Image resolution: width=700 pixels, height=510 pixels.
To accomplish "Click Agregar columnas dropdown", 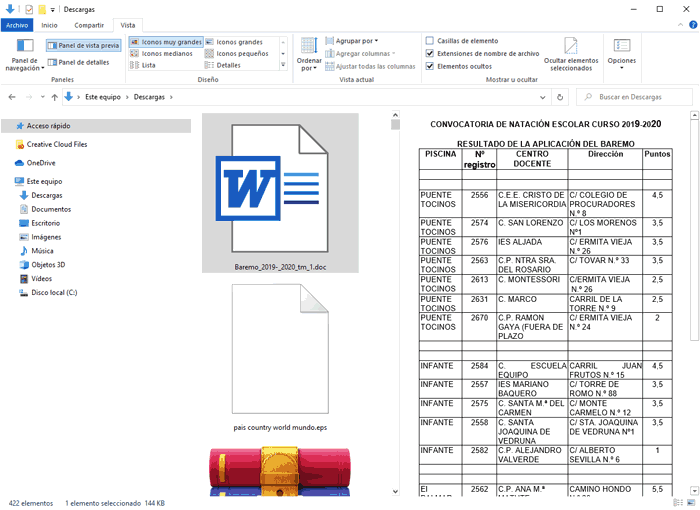I will (x=360, y=54).
